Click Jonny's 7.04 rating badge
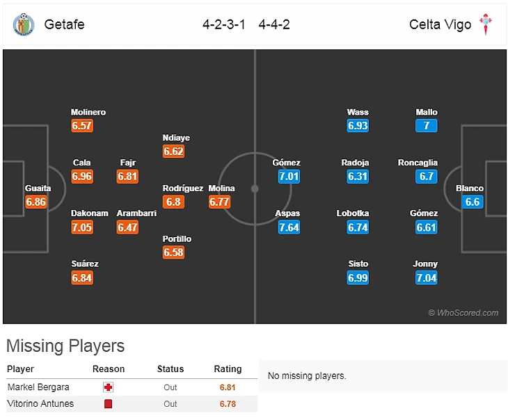Screen dimensions: 508x420 (426, 278)
